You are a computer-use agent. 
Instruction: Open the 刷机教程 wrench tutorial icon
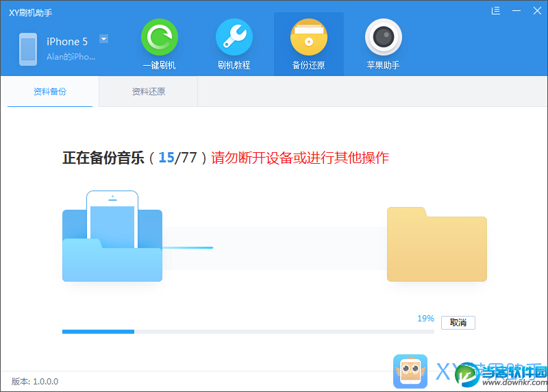pos(234,37)
